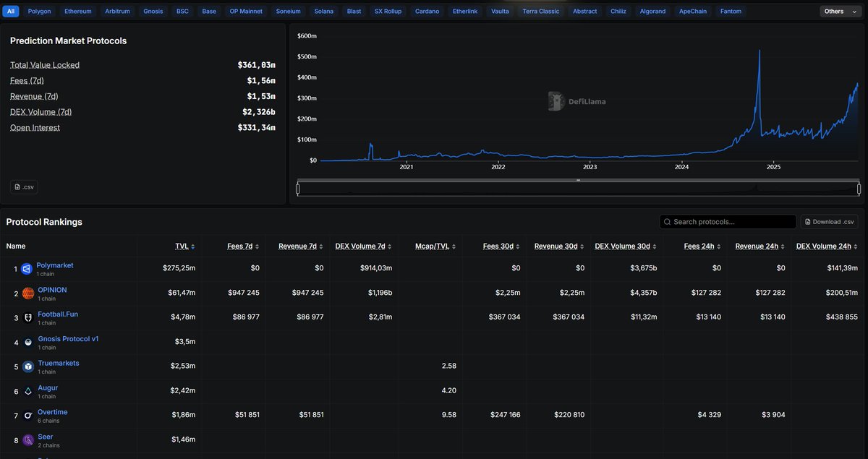The height and width of the screenshot is (459, 868).
Task: Filter by Arbitrum chain
Action: point(118,12)
